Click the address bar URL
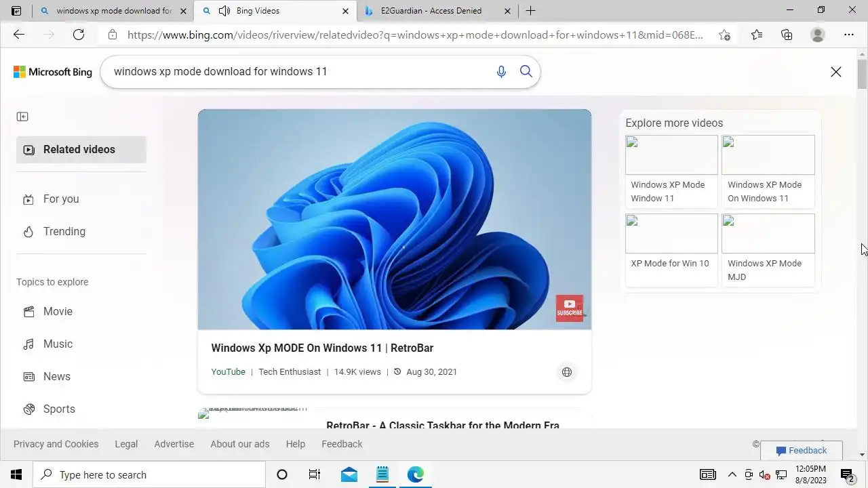 click(415, 35)
